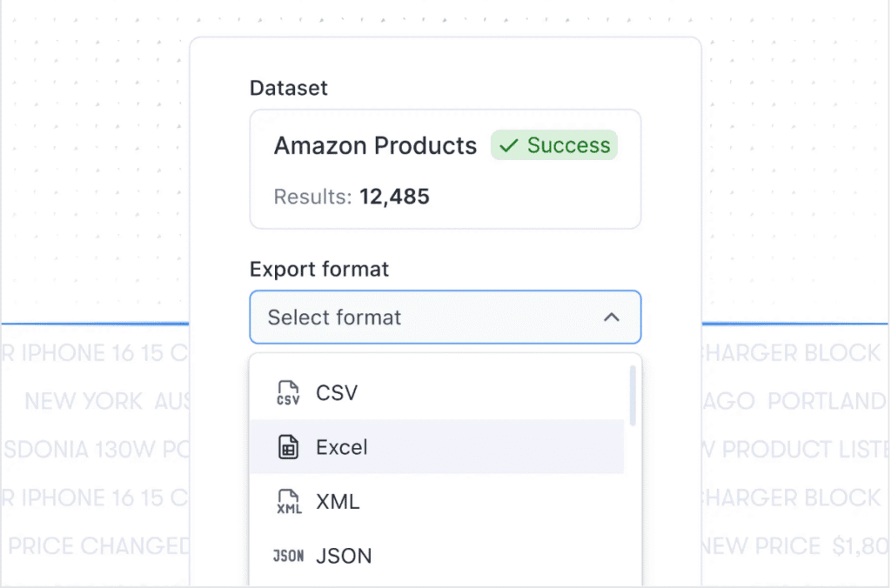Select the Amazon Products dataset name
The image size is (891, 588).
[x=375, y=146]
